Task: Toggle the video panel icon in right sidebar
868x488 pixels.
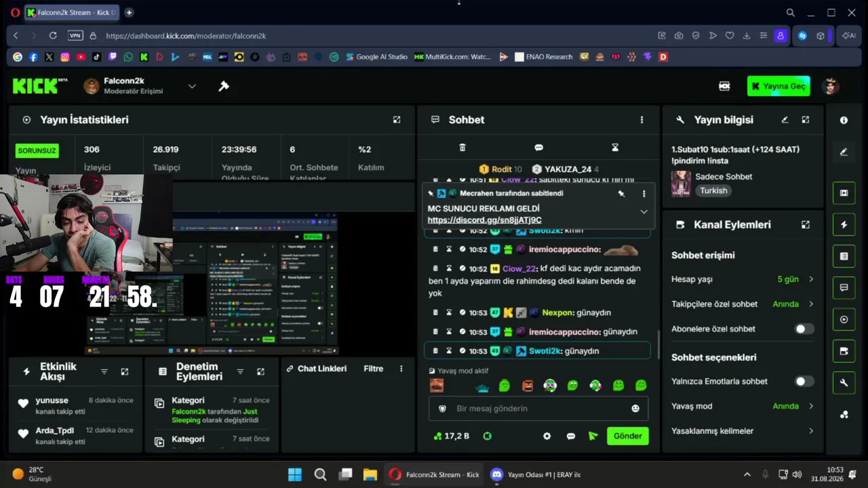Action: pos(844,192)
